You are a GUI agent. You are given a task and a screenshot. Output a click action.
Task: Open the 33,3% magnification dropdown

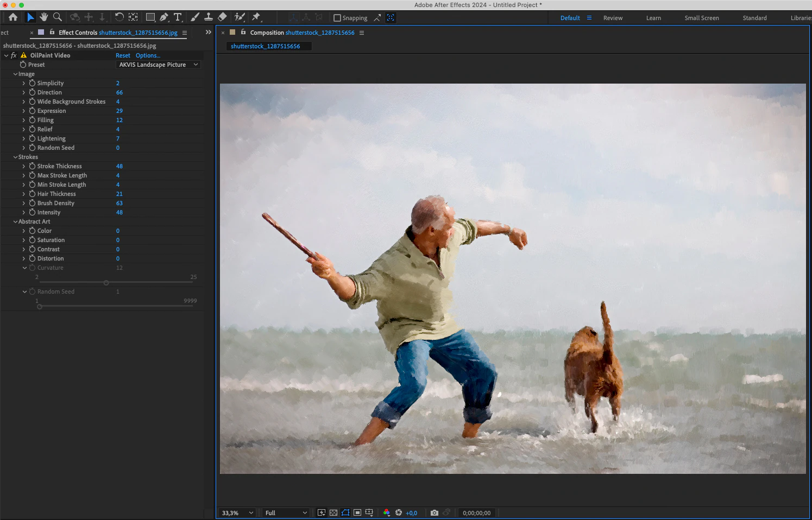(x=237, y=513)
